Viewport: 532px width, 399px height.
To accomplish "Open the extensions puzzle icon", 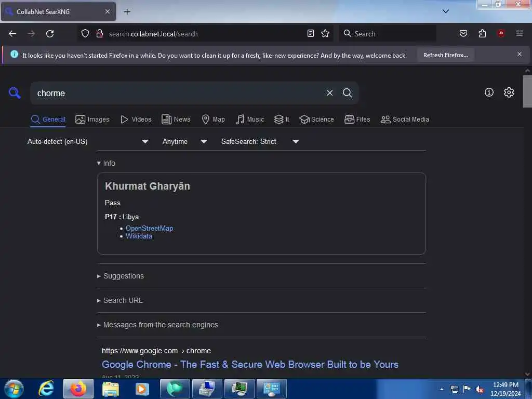I will coord(482,33).
